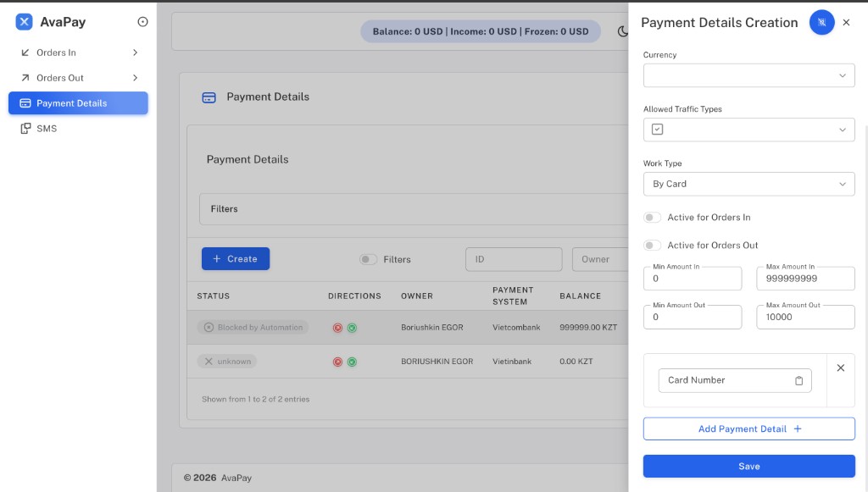Click green direction icon in Vietinbank row

[x=352, y=362]
